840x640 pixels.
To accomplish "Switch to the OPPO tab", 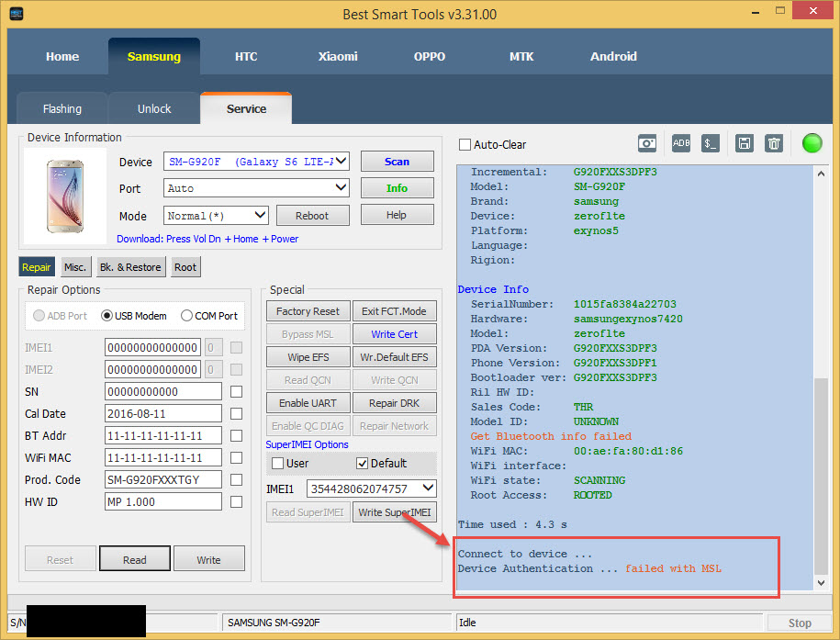I will pyautogui.click(x=429, y=56).
